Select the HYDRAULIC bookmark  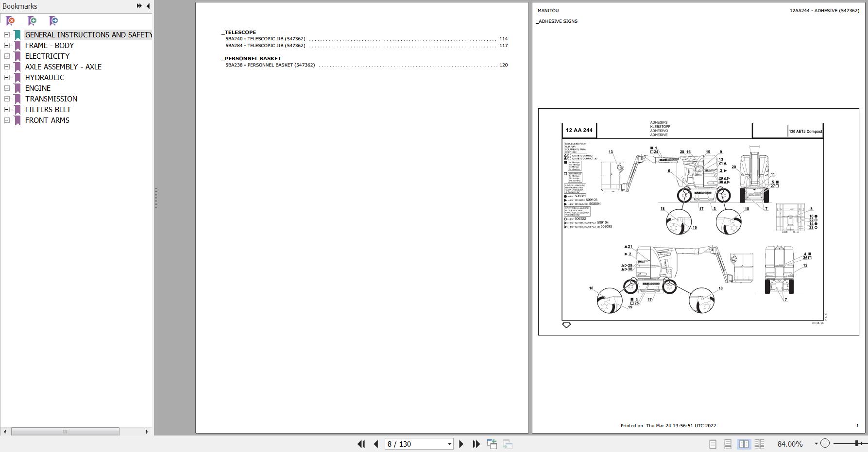pos(45,77)
